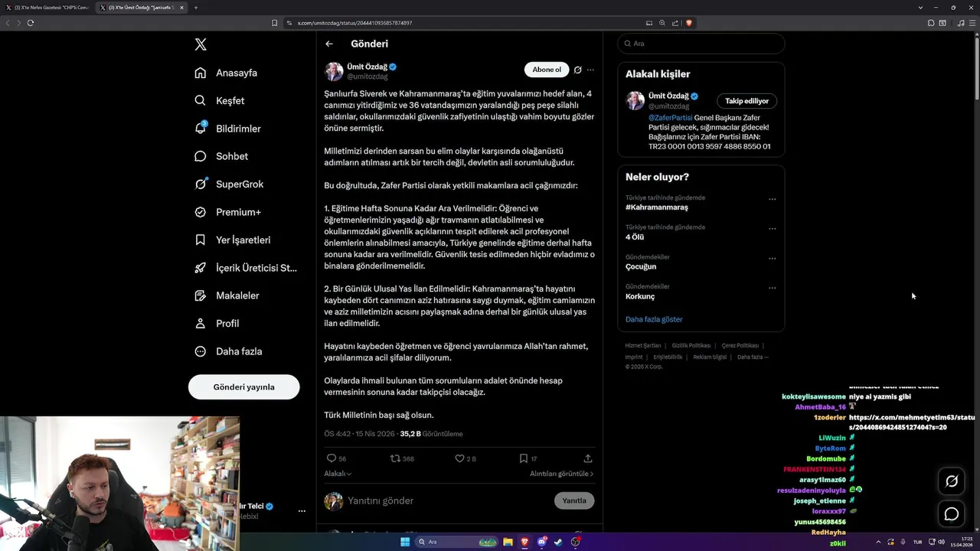Viewport: 980px width, 551px height.
Task: Open browser hamburger menu
Action: [972, 23]
